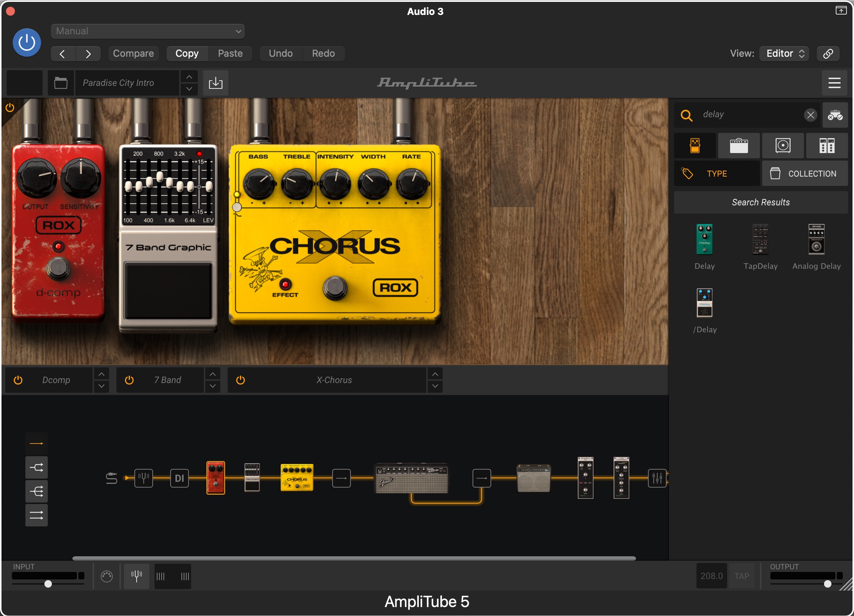Select the cabinet block in chain
This screenshot has width=854, height=616.
click(534, 478)
